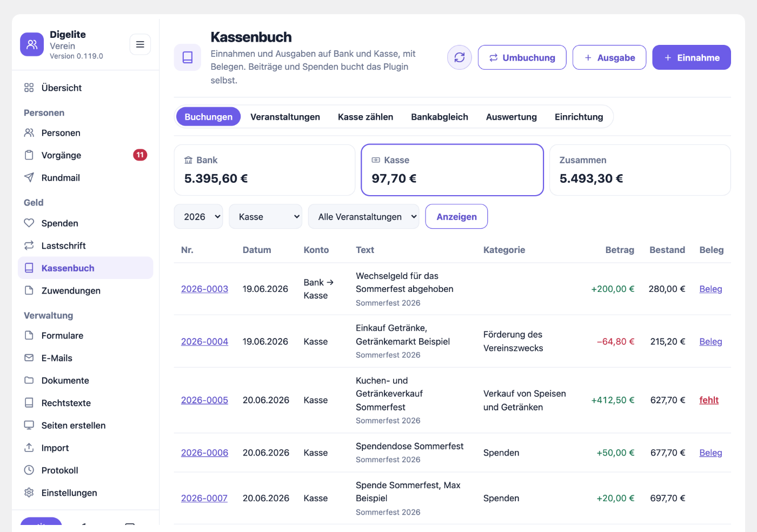Open Einstellungen settings
The height and width of the screenshot is (532, 757).
(85, 493)
